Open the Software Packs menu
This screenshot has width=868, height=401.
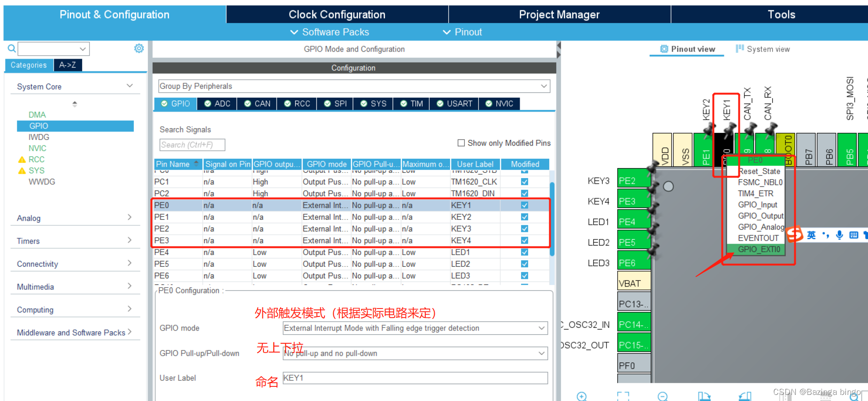330,32
